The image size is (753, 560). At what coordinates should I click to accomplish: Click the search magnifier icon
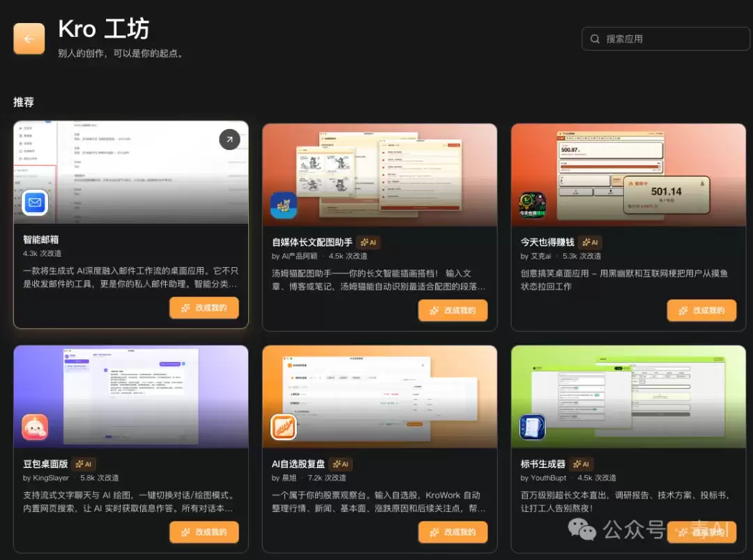(595, 39)
